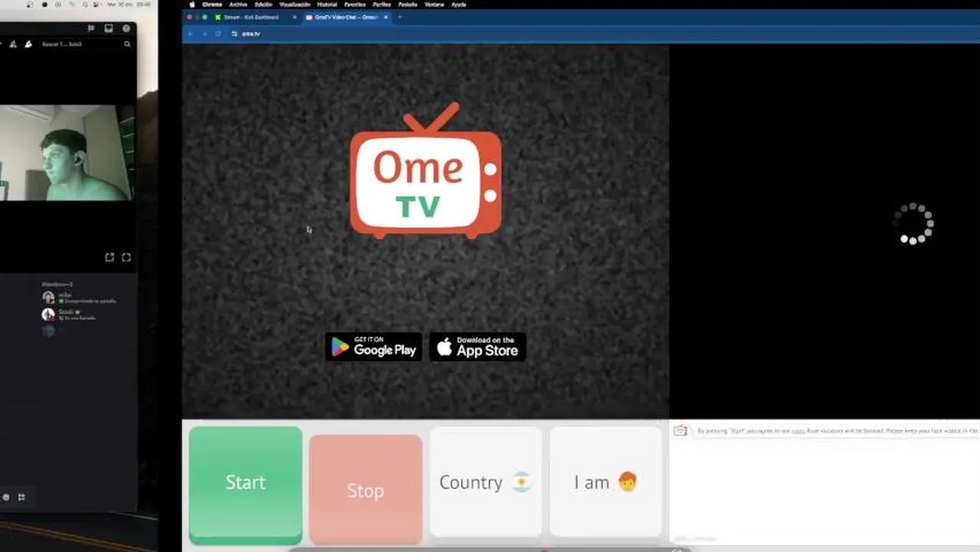Click the chat message input field
The width and height of the screenshot is (980, 552).
824,539
